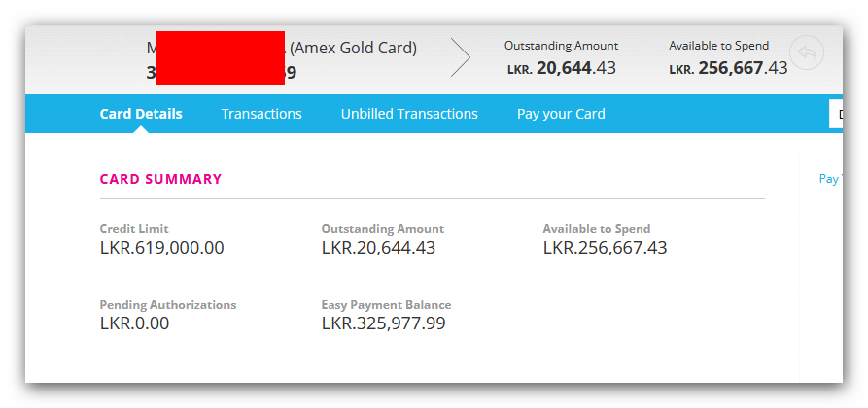Select the Credit Limit value LKR.619,000.00
Viewport: 868px width, 408px height.
(162, 248)
